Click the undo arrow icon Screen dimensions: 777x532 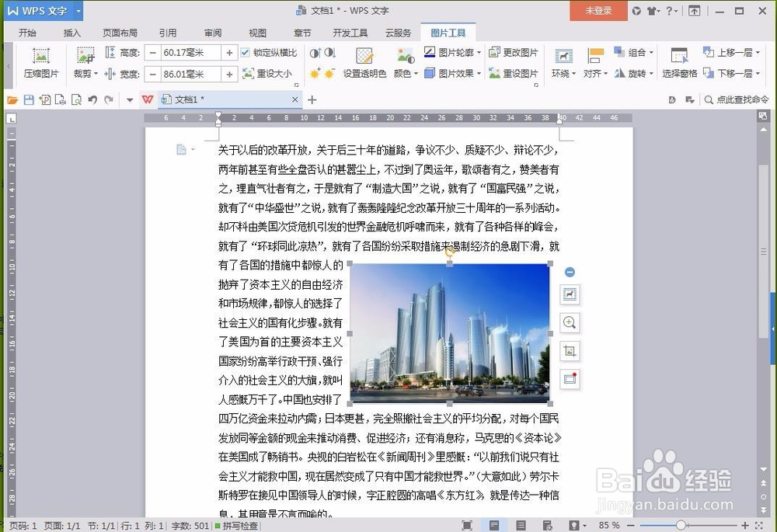pos(92,100)
